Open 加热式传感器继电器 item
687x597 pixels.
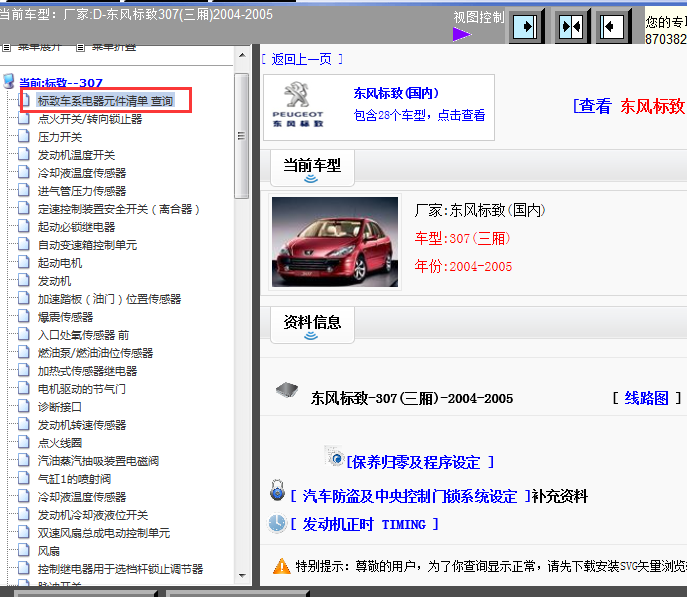pos(87,371)
